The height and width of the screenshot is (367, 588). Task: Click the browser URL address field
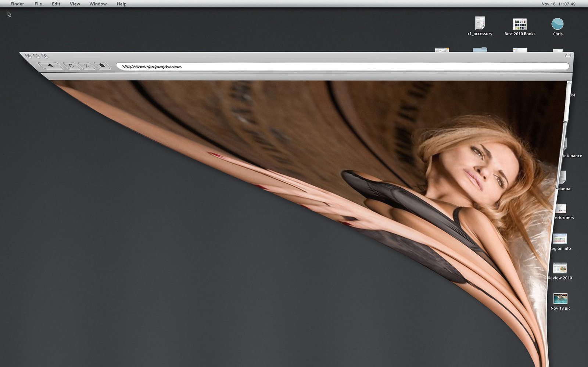342,66
